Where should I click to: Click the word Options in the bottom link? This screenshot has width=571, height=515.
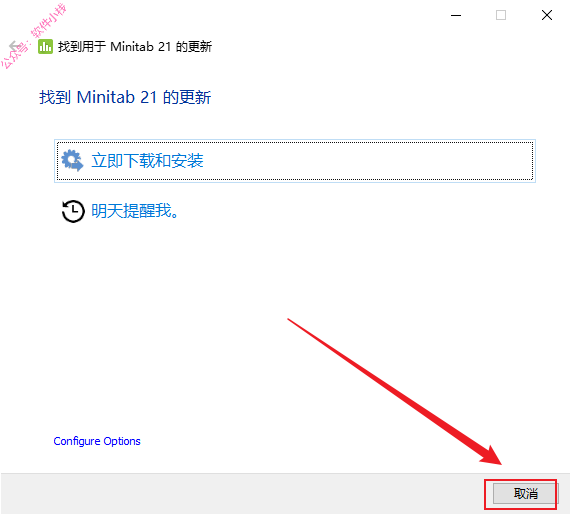pos(122,441)
